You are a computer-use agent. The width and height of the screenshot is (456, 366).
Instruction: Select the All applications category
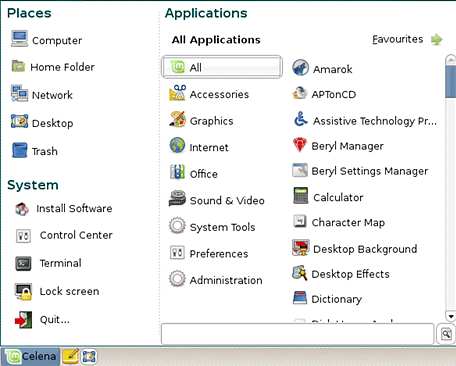(x=222, y=67)
